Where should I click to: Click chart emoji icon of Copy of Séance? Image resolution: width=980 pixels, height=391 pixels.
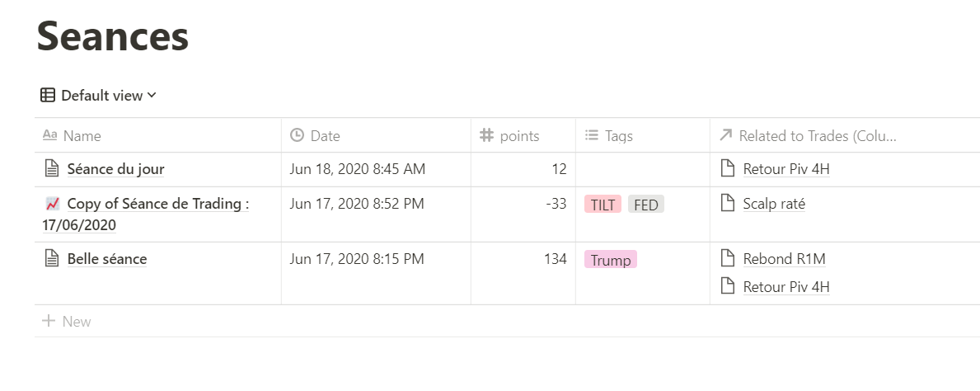coord(52,204)
